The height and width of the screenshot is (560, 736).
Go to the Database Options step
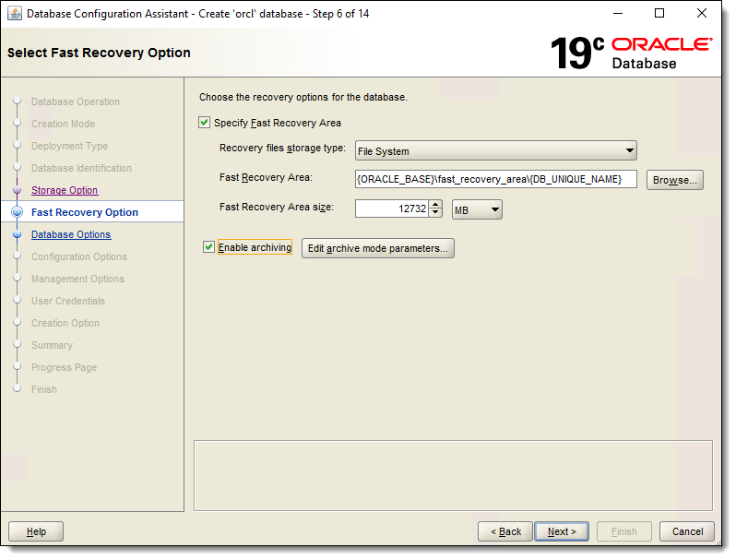pos(71,234)
